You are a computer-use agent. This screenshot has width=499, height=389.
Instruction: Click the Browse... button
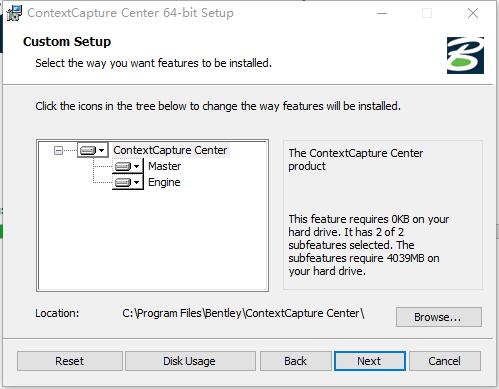[x=439, y=317]
